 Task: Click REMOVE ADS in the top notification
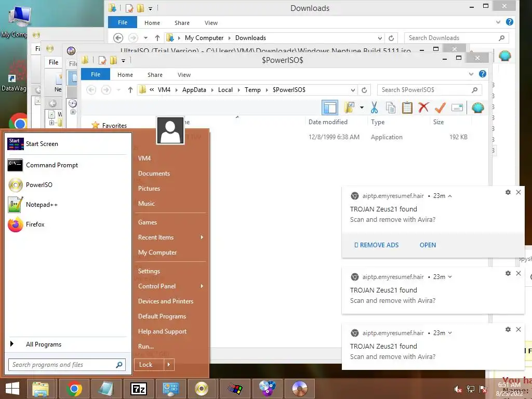click(376, 245)
